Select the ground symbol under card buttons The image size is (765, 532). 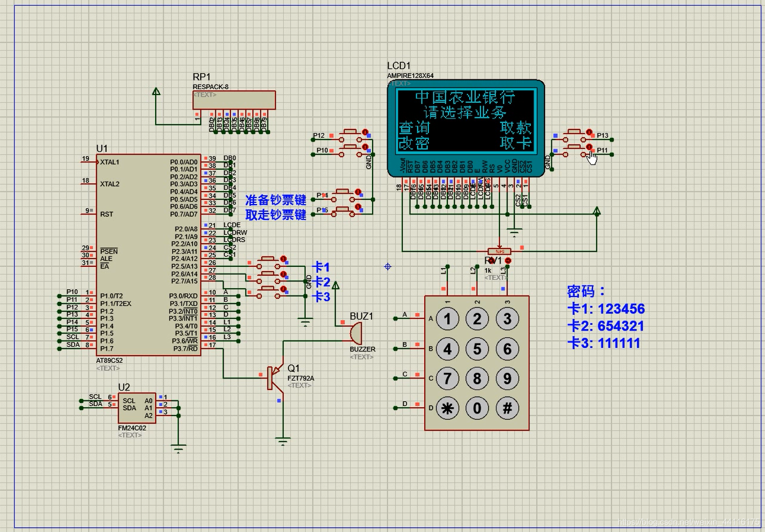pos(305,322)
